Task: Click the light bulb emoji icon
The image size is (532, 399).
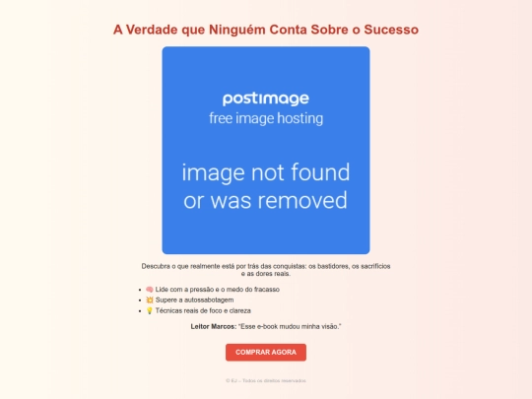Action: (x=150, y=310)
